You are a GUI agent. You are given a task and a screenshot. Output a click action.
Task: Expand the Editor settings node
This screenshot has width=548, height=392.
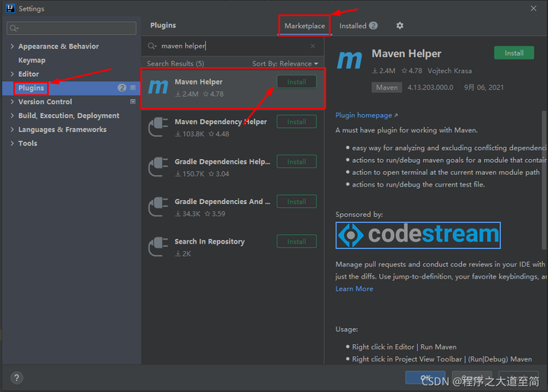(x=12, y=74)
